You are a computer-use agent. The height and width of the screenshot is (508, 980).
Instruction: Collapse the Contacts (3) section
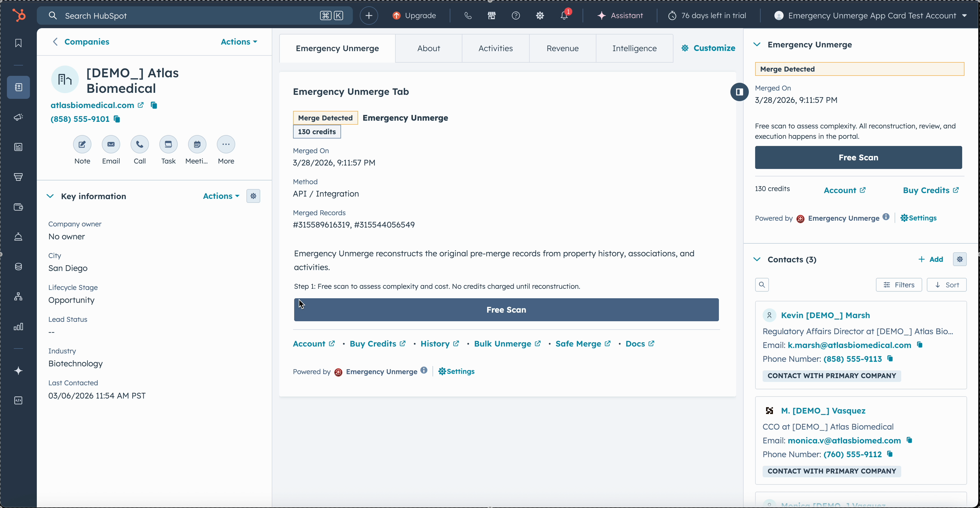click(757, 259)
